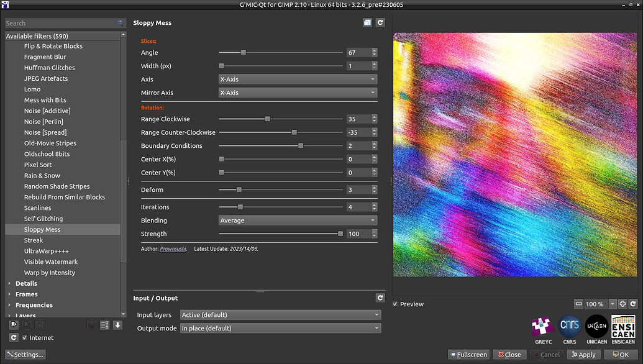Viewport: 643px width, 364px height.
Task: Click the Apply button
Action: [x=583, y=354]
